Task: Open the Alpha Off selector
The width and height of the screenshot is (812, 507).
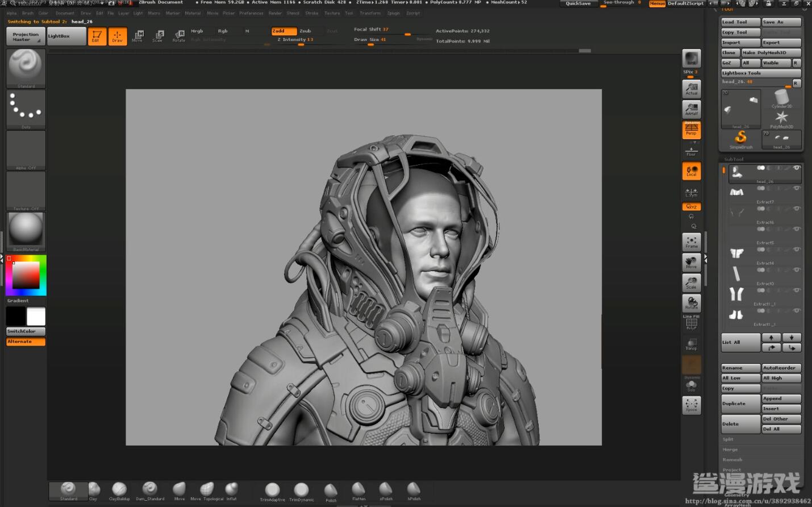Action: pos(26,150)
